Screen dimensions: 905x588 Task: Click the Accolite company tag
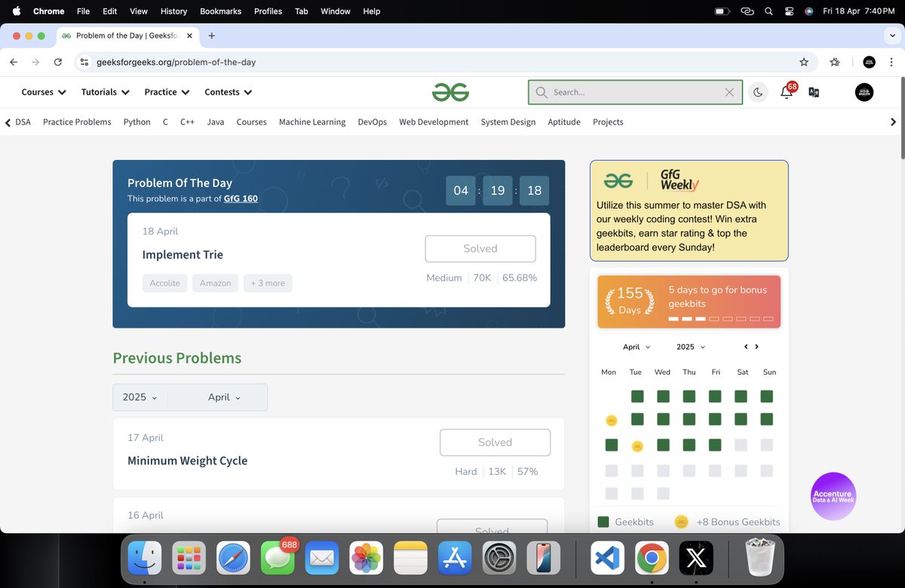(164, 283)
